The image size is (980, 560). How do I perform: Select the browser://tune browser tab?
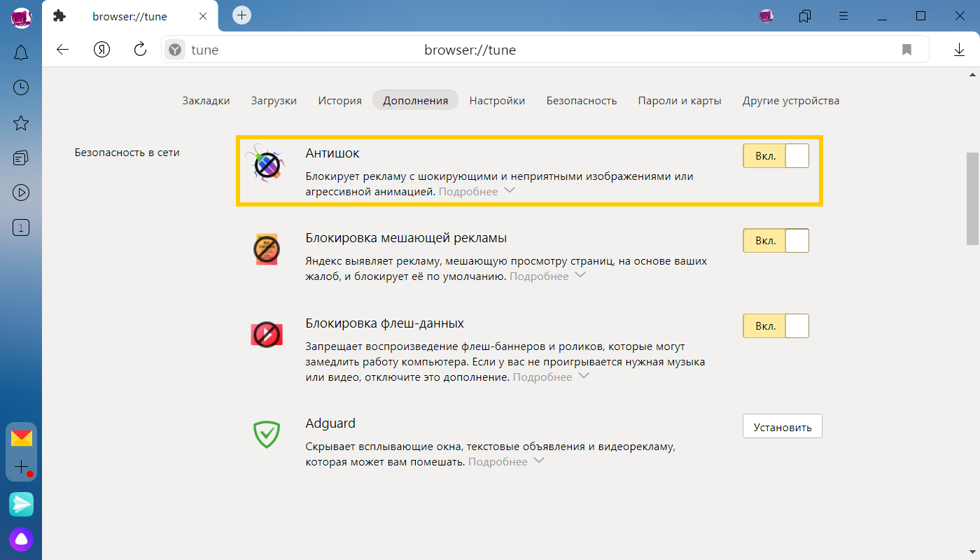click(129, 16)
